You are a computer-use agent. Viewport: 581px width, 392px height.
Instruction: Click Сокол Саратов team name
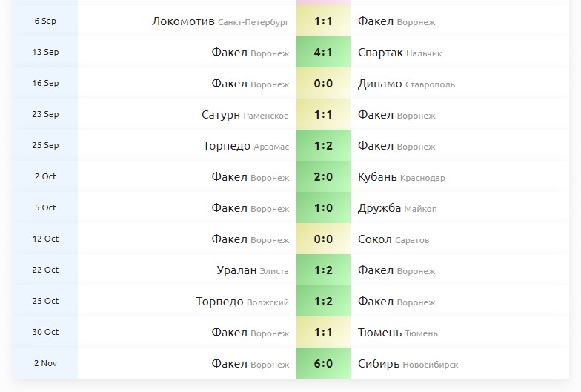(x=393, y=239)
